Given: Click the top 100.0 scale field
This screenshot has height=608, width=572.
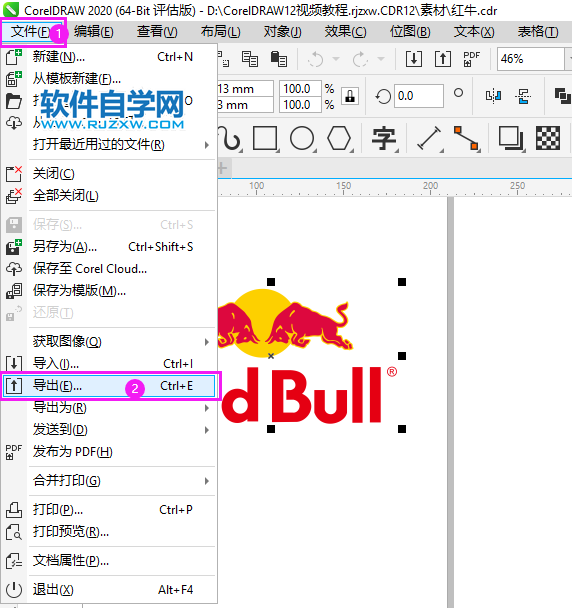Looking at the screenshot, I should point(300,89).
